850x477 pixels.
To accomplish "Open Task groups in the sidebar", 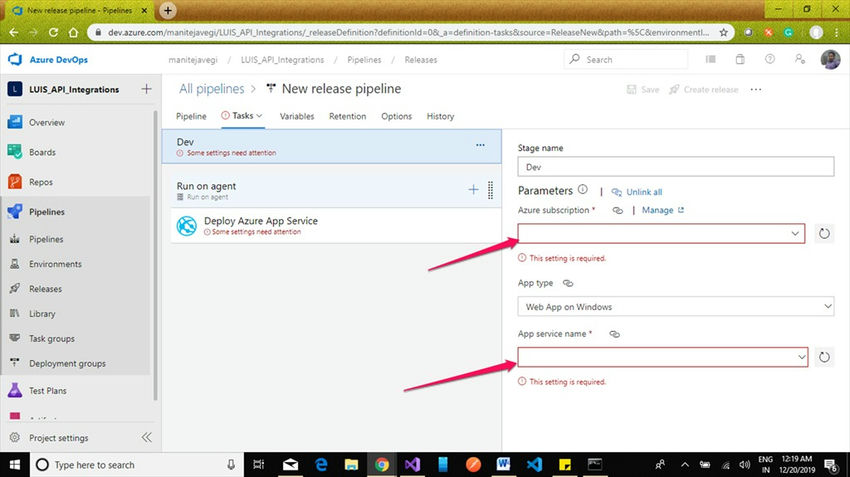I will (x=51, y=339).
